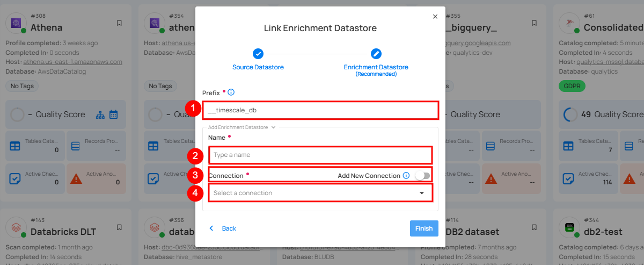The width and height of the screenshot is (644, 265).
Task: Click the Enrichment Datastore step pencil icon
Action: [x=376, y=53]
